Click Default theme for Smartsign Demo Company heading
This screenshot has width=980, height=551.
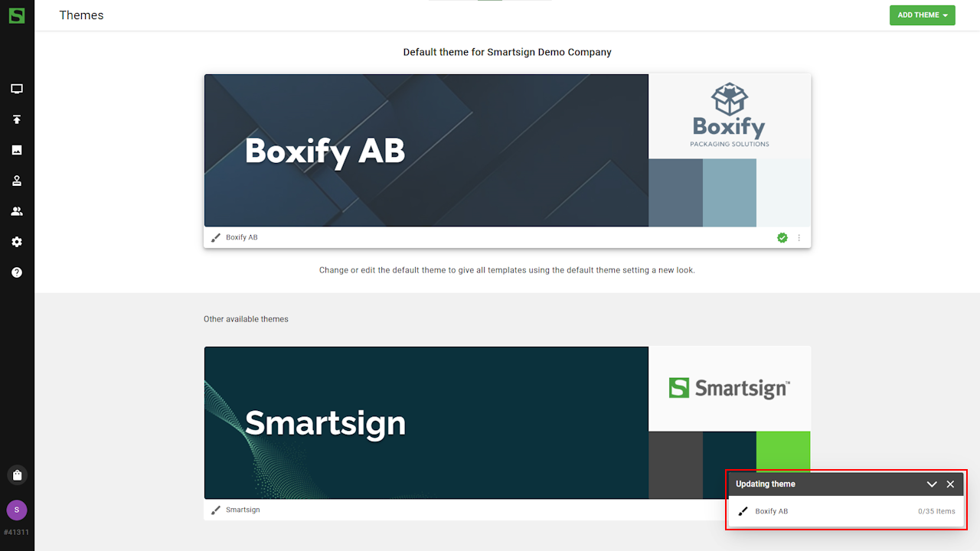coord(508,52)
